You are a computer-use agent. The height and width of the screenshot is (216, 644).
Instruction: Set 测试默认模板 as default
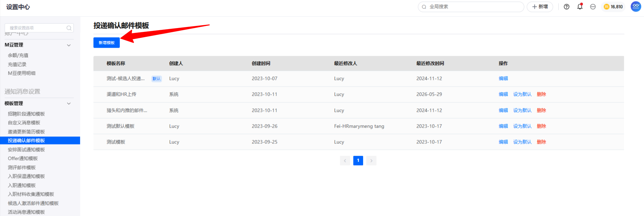(522, 126)
